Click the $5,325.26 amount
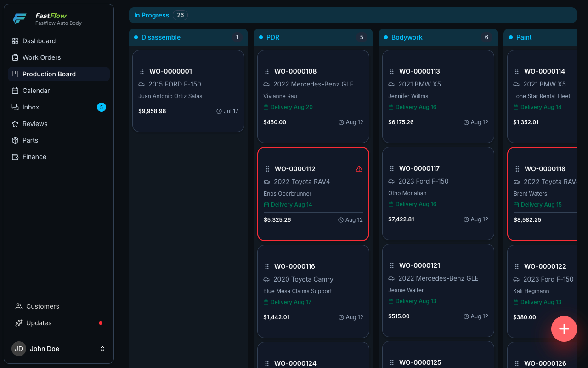Image resolution: width=588 pixels, height=368 pixels. [277, 220]
